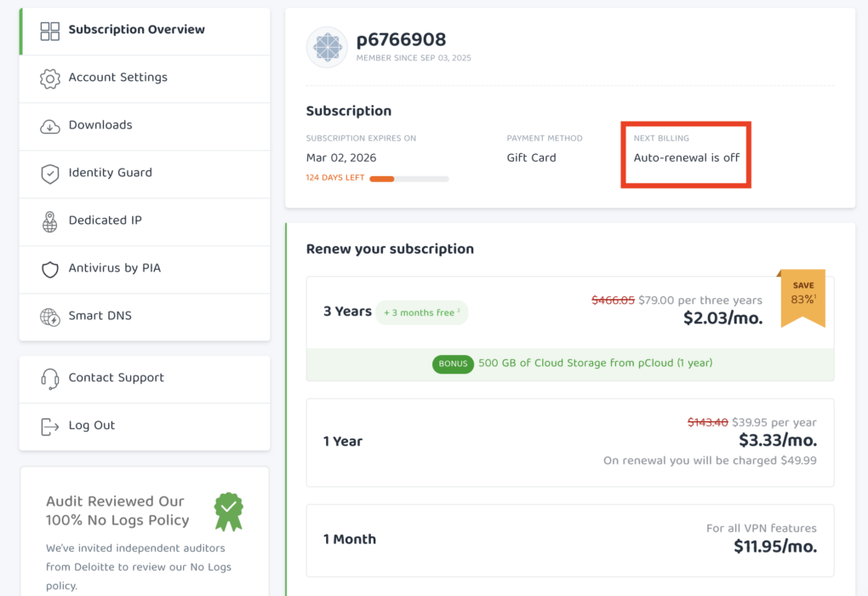Click the Log Out arrow icon
The width and height of the screenshot is (868, 596).
(50, 427)
